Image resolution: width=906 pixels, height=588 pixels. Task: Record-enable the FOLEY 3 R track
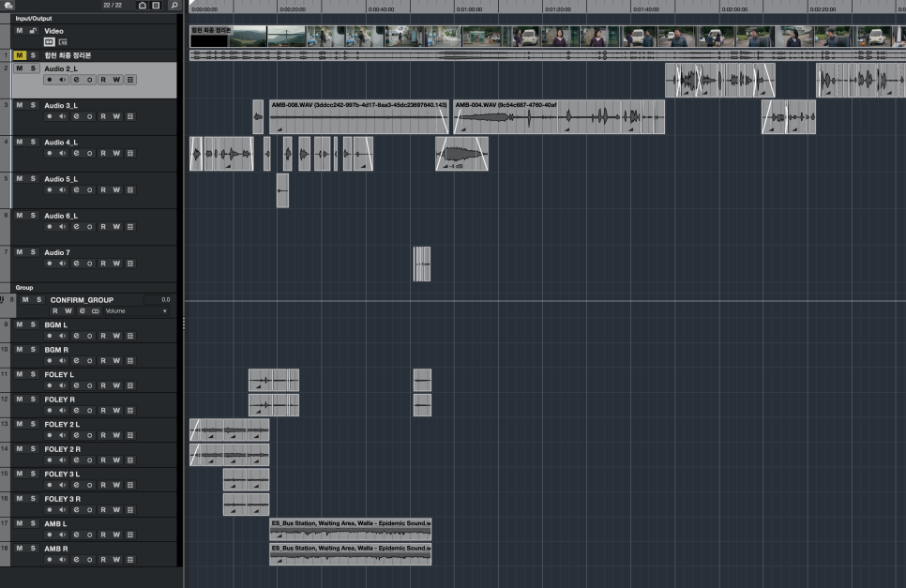49,509
